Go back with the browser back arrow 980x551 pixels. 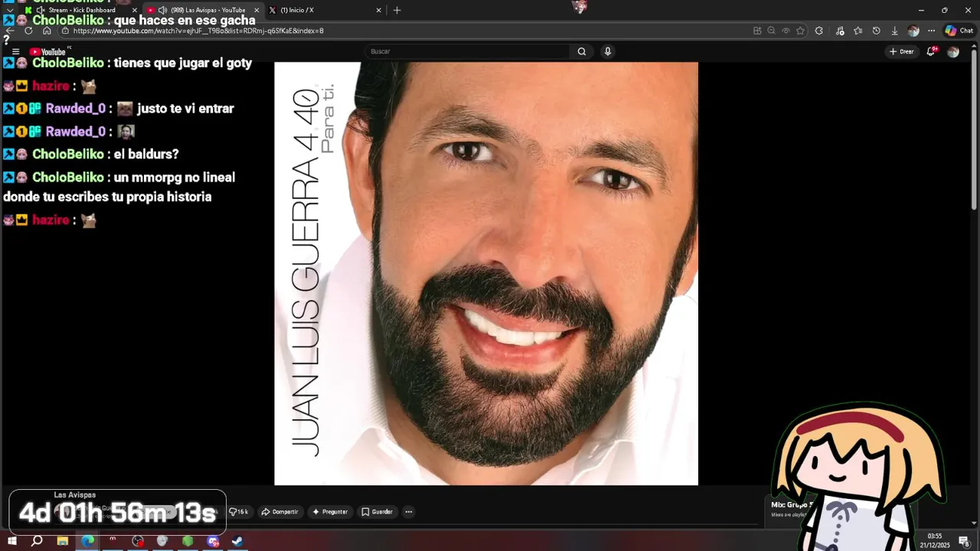click(x=9, y=31)
